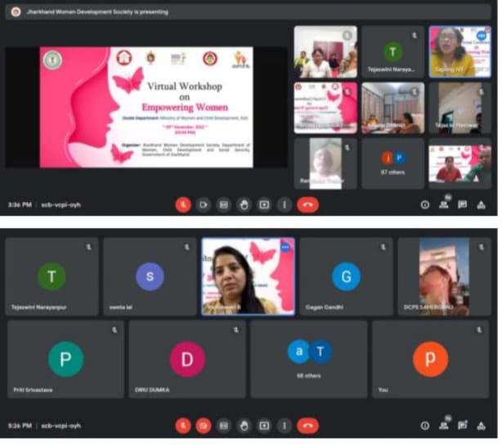This screenshot has height=448, width=502.
Task: Select Gagan Gandhi participant tile
Action: (346, 277)
